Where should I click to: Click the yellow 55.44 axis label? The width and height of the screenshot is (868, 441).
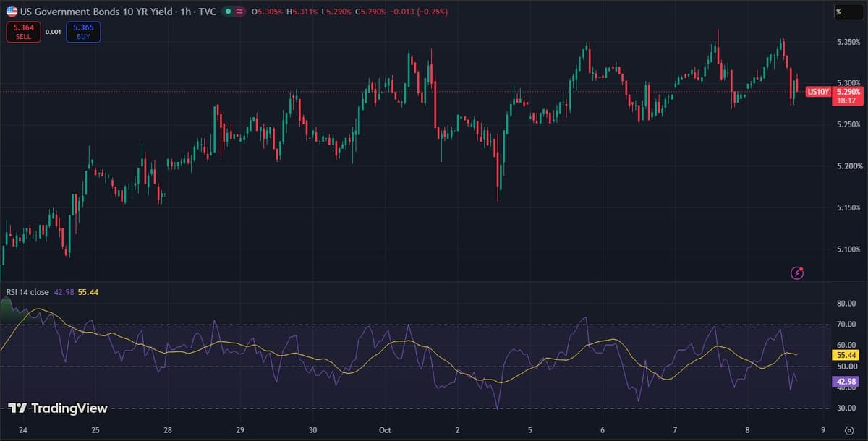pos(846,356)
